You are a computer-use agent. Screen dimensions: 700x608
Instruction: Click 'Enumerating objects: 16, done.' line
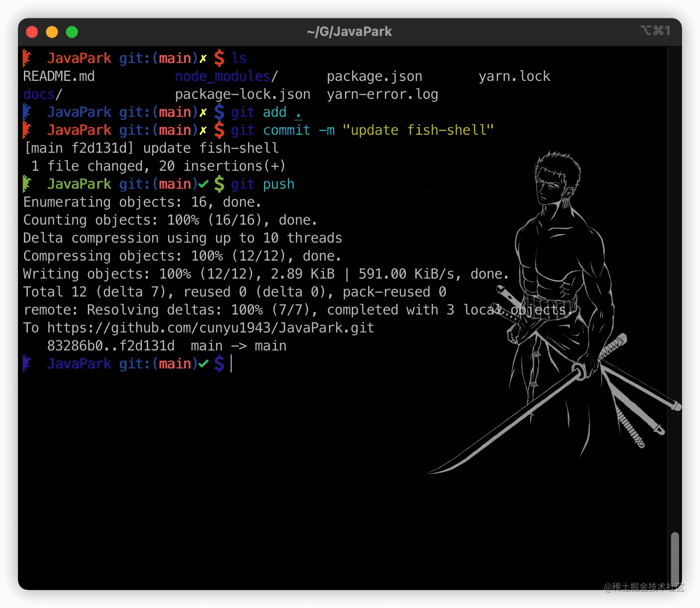142,202
